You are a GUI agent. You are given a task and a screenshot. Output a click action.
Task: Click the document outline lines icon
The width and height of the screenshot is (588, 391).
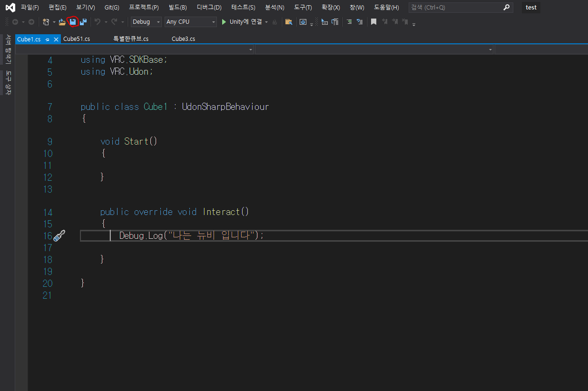click(x=335, y=22)
